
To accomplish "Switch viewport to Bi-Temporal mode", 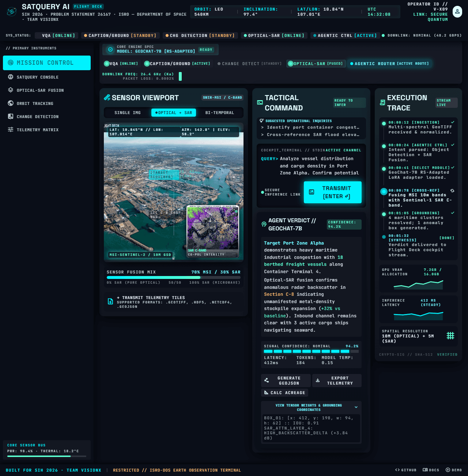I will coord(220,113).
